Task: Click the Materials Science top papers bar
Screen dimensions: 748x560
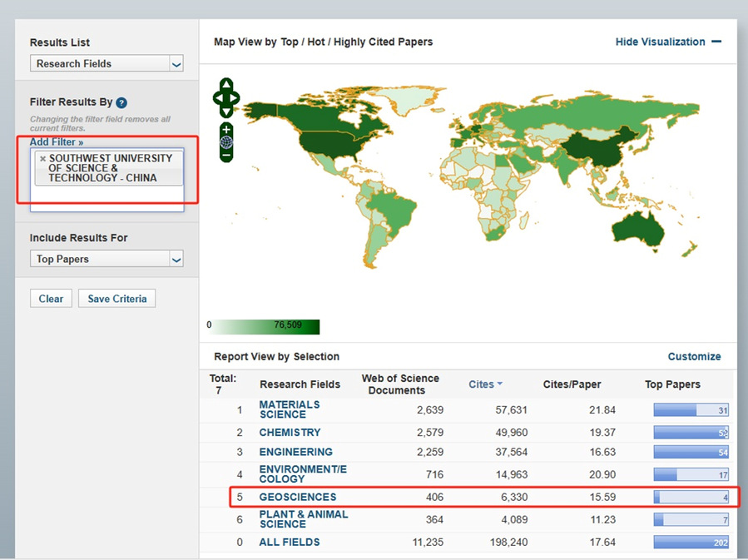Action: coord(691,410)
